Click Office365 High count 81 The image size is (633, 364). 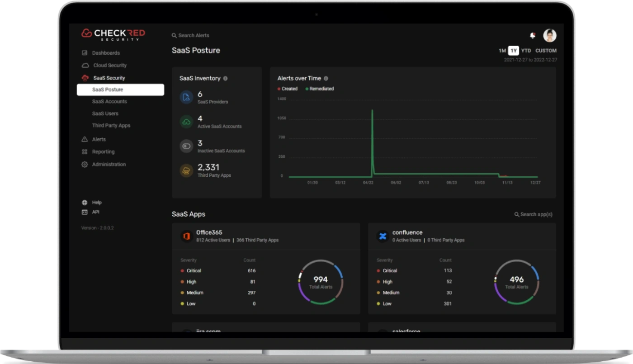[253, 282]
